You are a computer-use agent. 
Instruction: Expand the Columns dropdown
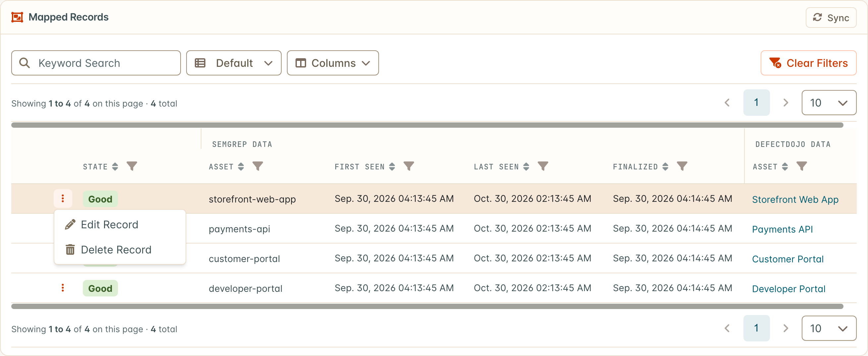click(333, 63)
